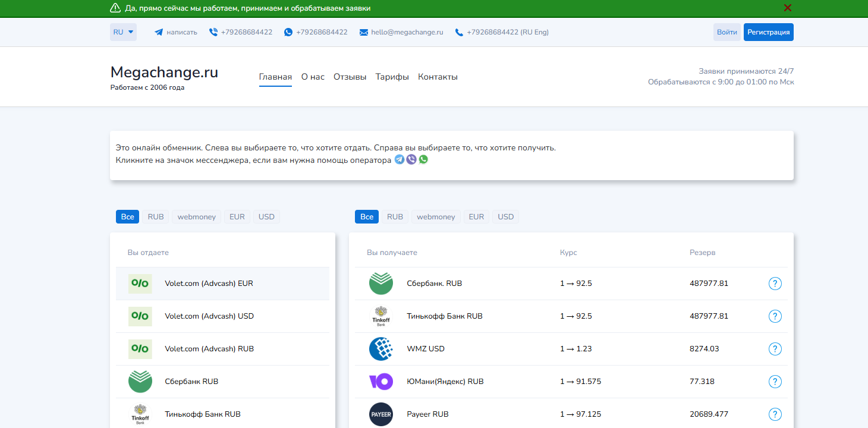Click the hello@megachange.ru email link
This screenshot has width=868, height=428.
tap(407, 32)
